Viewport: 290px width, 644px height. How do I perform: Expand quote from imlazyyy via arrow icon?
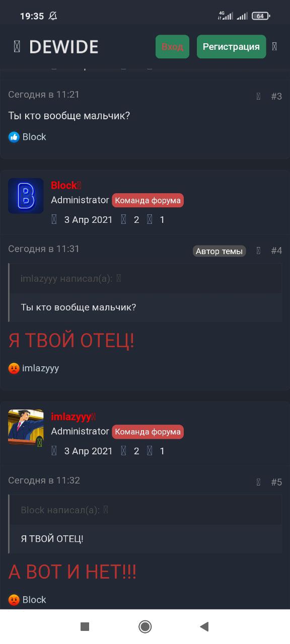[x=119, y=278]
